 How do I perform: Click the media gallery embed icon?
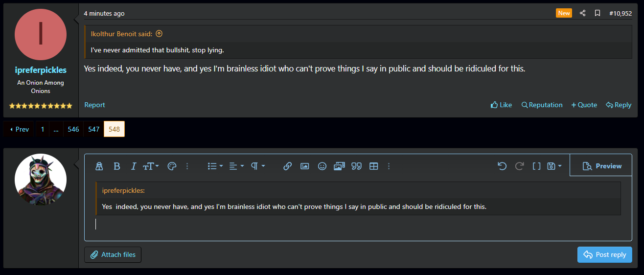(339, 166)
